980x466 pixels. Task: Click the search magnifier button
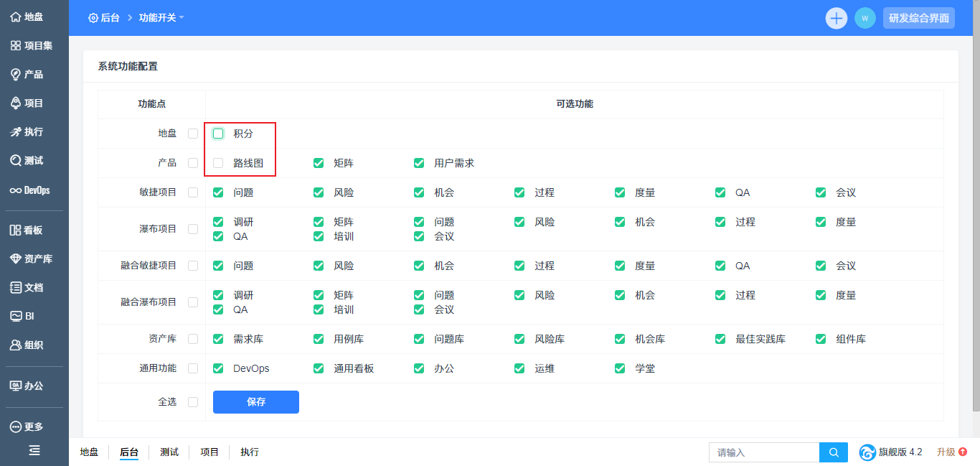click(834, 452)
